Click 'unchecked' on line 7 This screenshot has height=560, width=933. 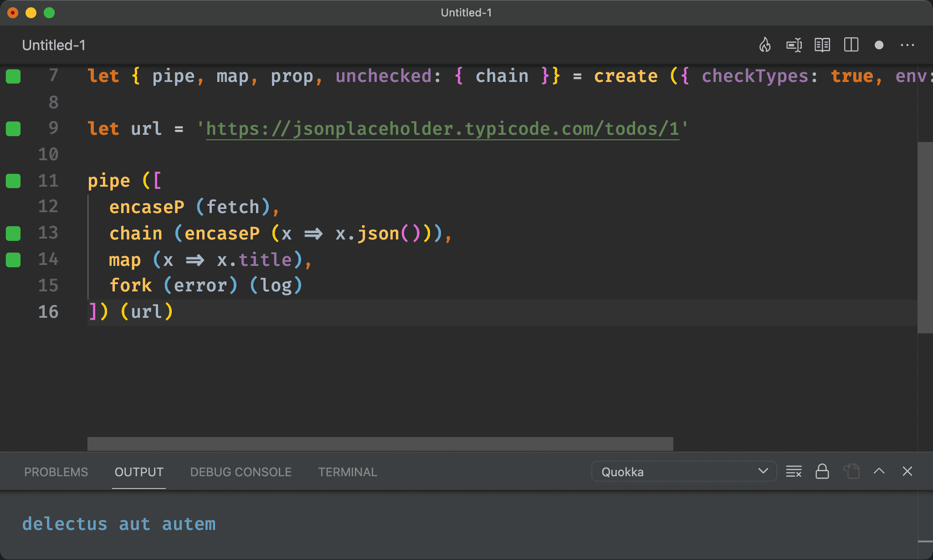pyautogui.click(x=384, y=76)
